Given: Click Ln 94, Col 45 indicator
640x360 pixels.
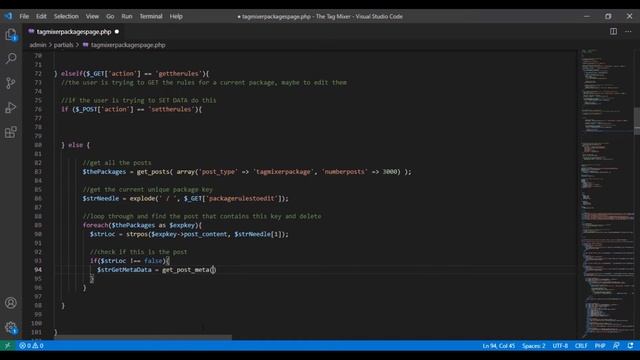Looking at the screenshot, I should [498, 346].
